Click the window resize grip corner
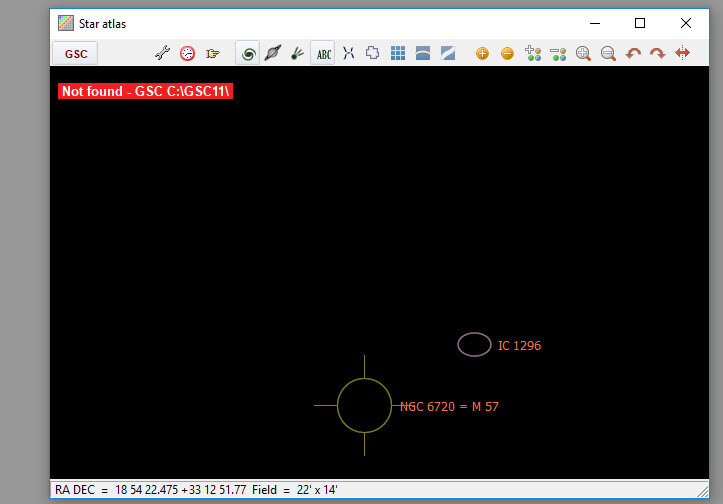Screen dimensions: 723x504 (x=703, y=492)
